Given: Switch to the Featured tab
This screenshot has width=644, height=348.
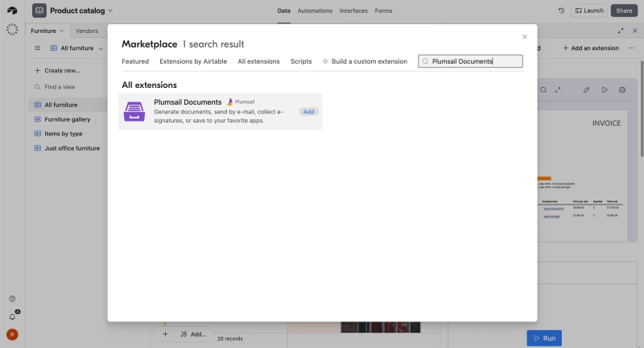Looking at the screenshot, I should click(135, 61).
